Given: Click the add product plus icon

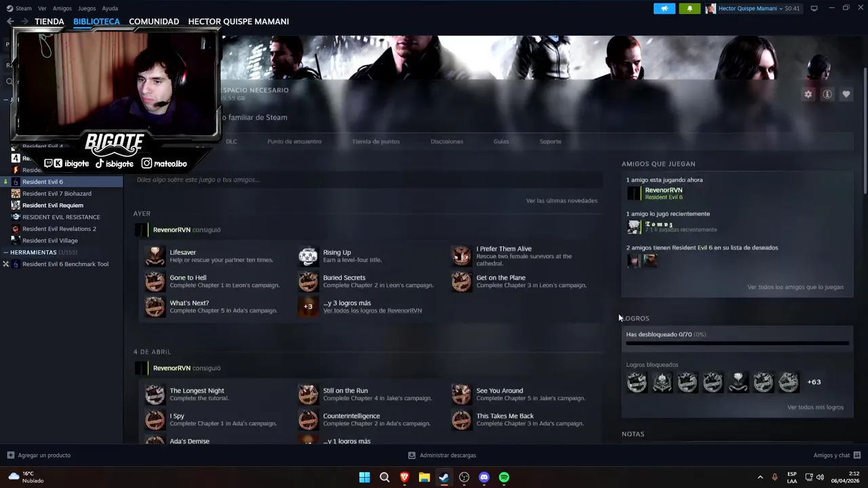Looking at the screenshot, I should pyautogui.click(x=10, y=455).
